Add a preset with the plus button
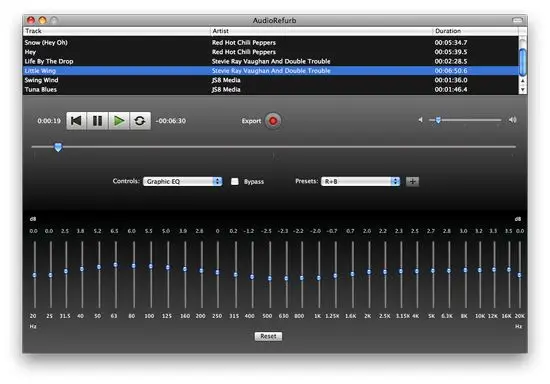550x384 pixels. tap(412, 181)
